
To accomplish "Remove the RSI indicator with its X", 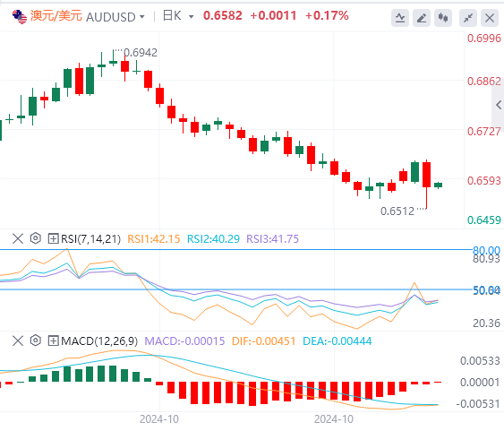I will click(18, 238).
